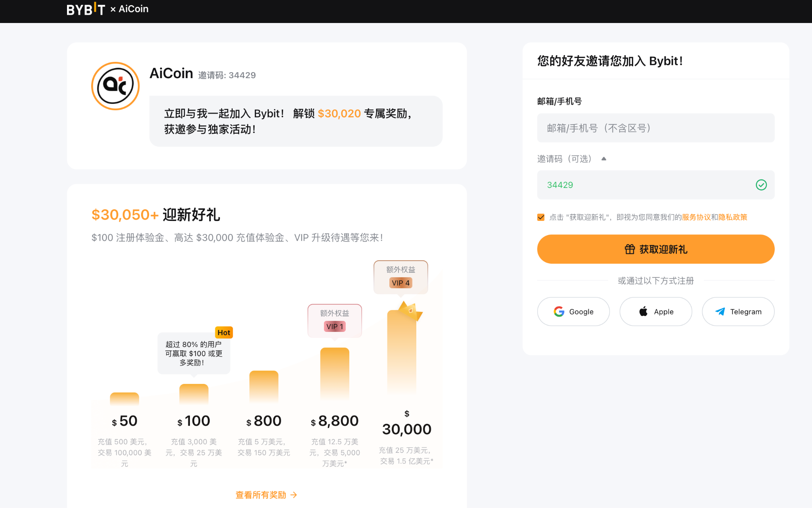Open the 服务协议 link
Viewport: 812px width, 508px height.
coord(696,217)
